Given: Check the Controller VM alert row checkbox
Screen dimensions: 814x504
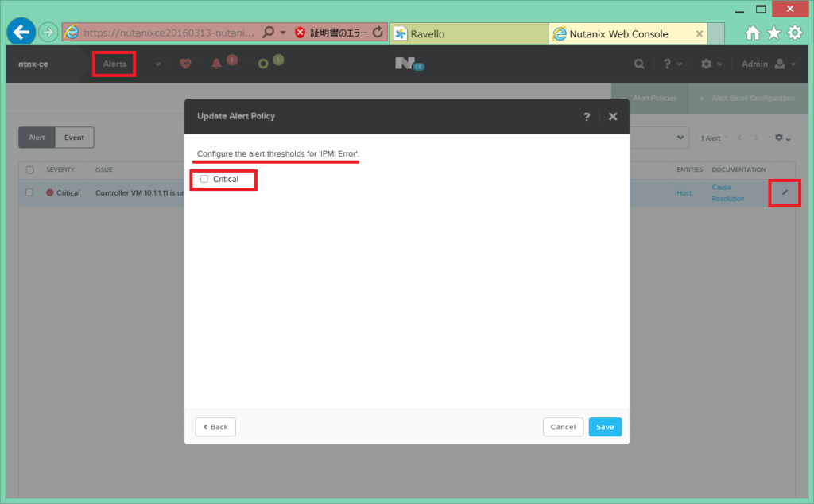Looking at the screenshot, I should point(29,192).
